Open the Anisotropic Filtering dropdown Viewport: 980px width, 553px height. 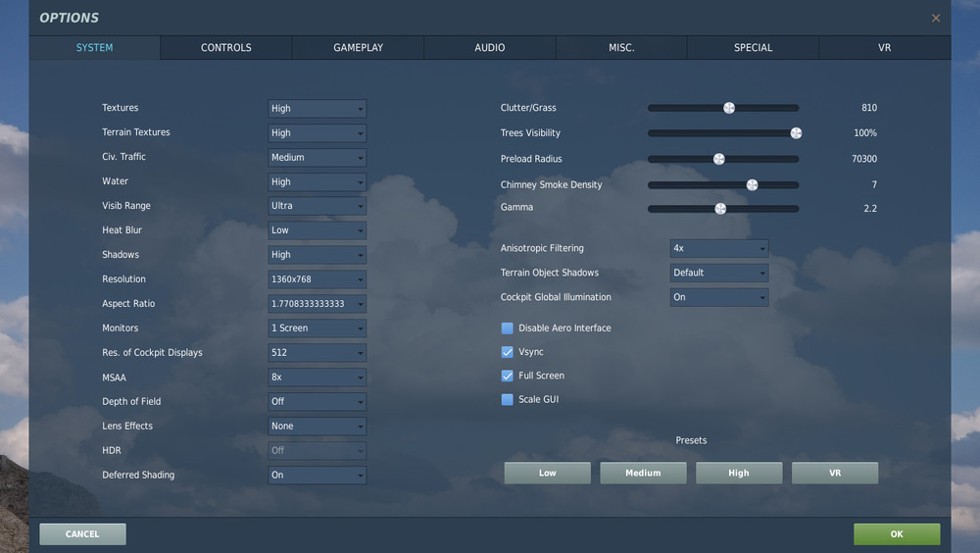point(718,248)
